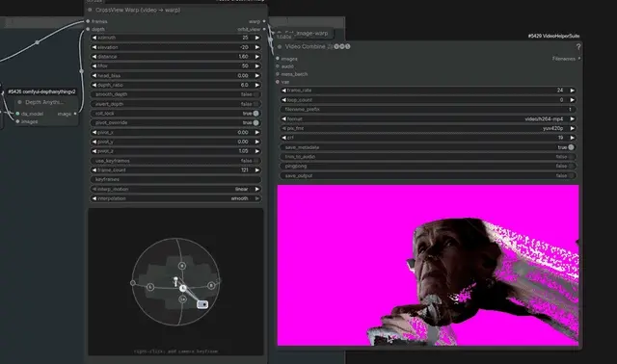This screenshot has width=617, height=364.
Task: Increase pivot_z with right arrow
Action: coord(257,151)
